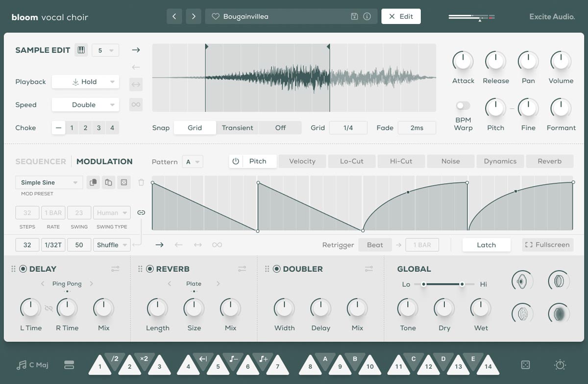
Task: Click the link icon next to Swing Type
Action: (x=142, y=213)
